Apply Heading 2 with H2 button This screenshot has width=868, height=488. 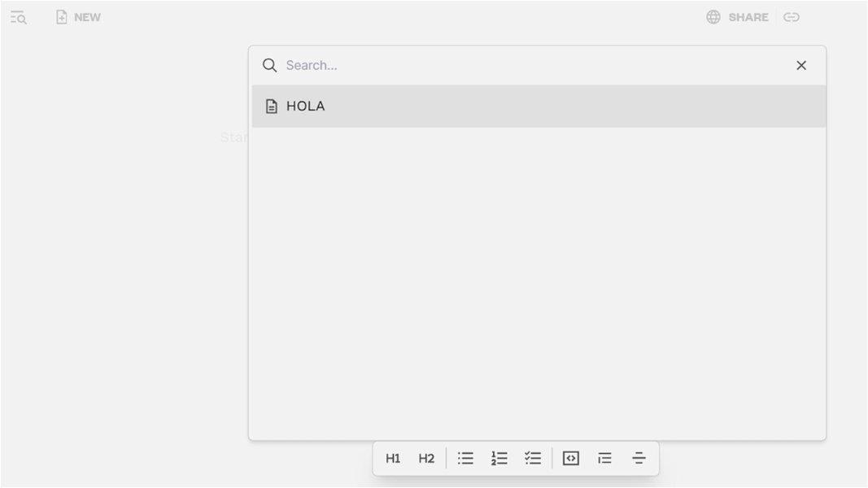[x=426, y=458]
